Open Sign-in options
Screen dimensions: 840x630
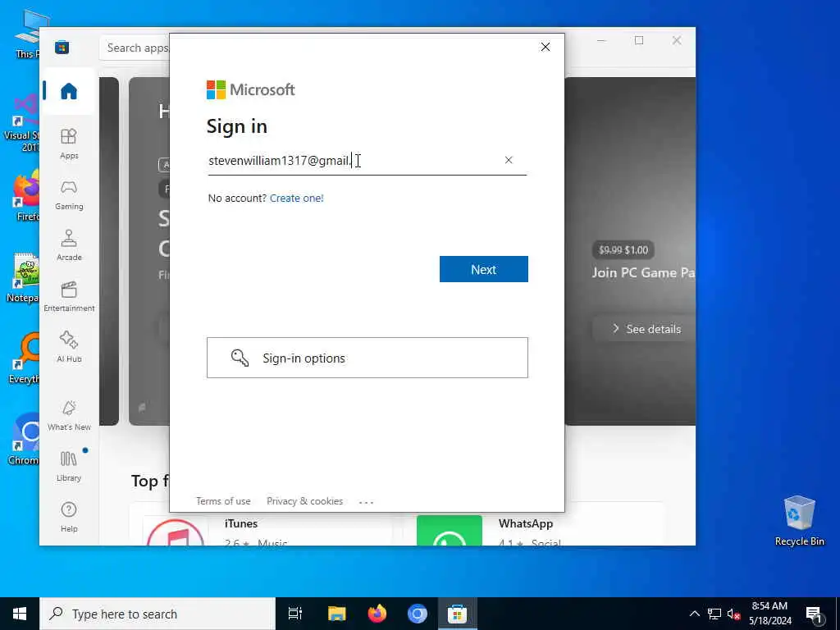367,358
